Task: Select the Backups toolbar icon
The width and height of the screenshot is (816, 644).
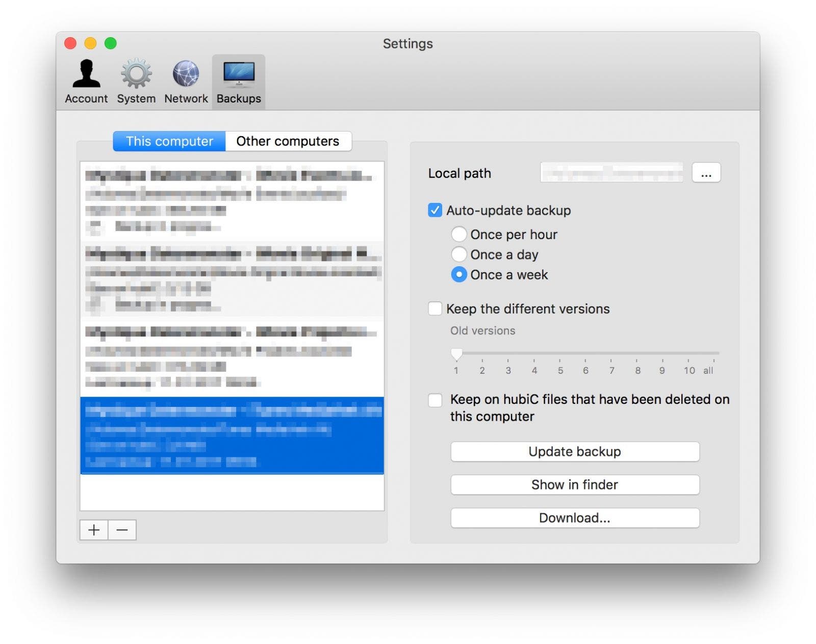Action: [x=239, y=82]
